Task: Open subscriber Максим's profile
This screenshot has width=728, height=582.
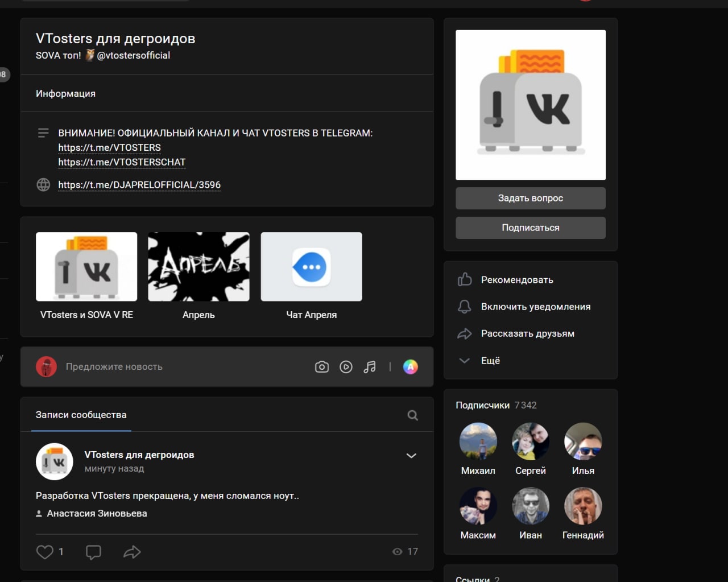Action: [x=478, y=506]
